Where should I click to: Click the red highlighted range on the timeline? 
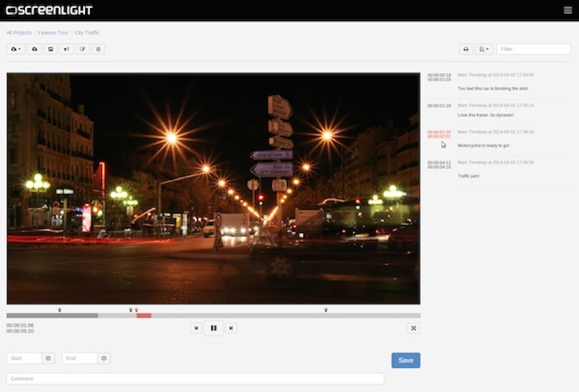(144, 316)
